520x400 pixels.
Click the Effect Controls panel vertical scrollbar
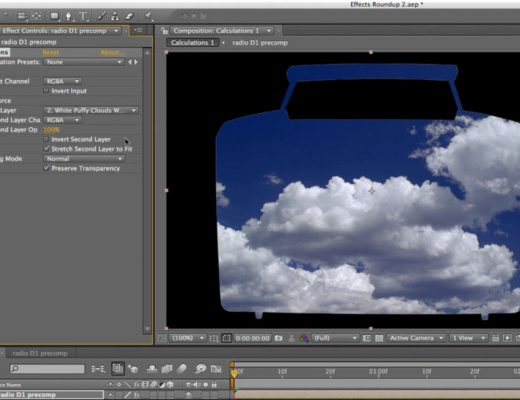[x=147, y=190]
